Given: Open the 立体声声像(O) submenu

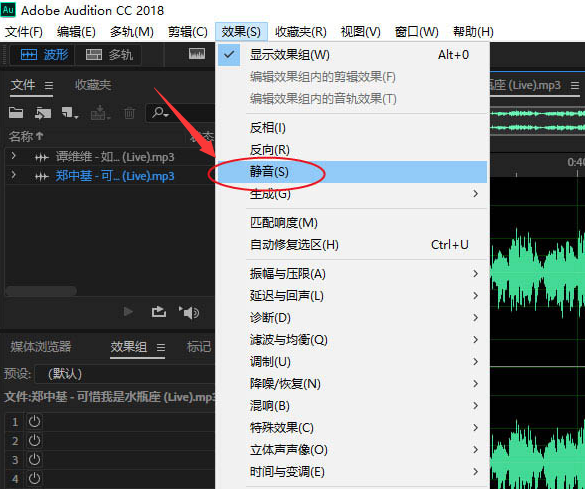Looking at the screenshot, I should (x=352, y=450).
